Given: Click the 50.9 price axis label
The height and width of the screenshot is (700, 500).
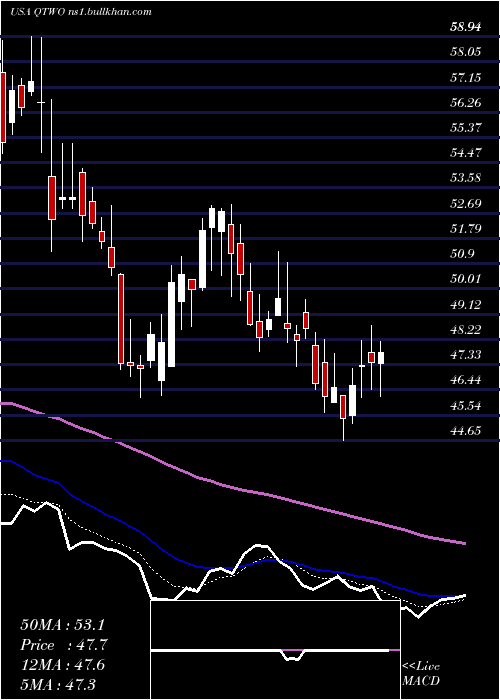Looking at the screenshot, I should coord(462,254).
